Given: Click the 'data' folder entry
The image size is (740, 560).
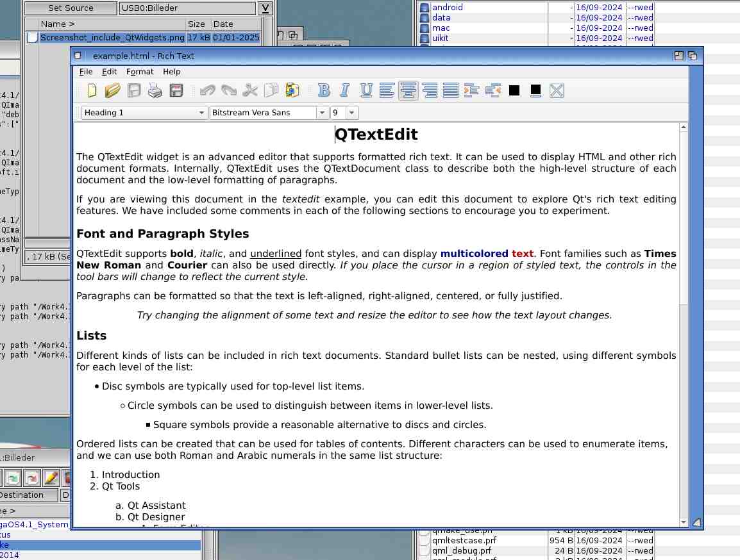Looking at the screenshot, I should tap(441, 17).
